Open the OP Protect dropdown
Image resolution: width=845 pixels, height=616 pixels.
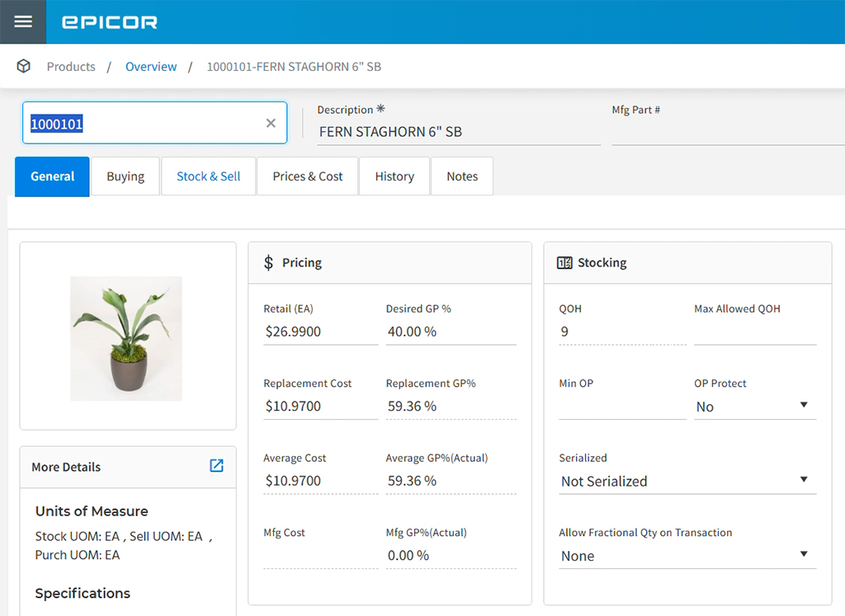coord(801,405)
